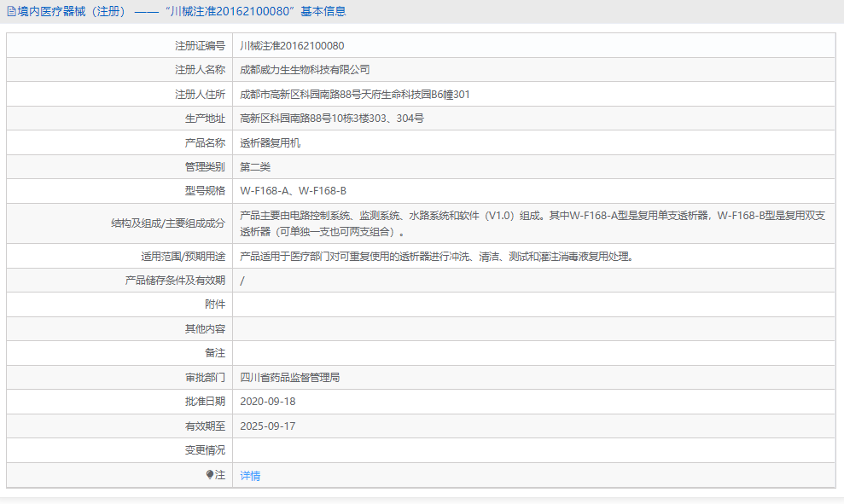The width and height of the screenshot is (844, 504).
Task: Select registration number 川械注准20162100080 value
Action: [292, 46]
